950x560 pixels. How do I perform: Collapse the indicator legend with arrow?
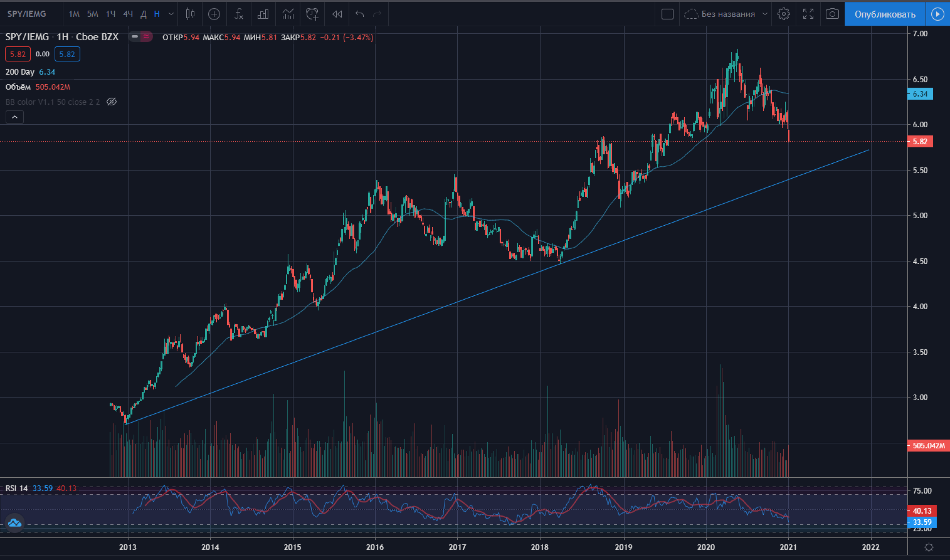click(x=15, y=117)
